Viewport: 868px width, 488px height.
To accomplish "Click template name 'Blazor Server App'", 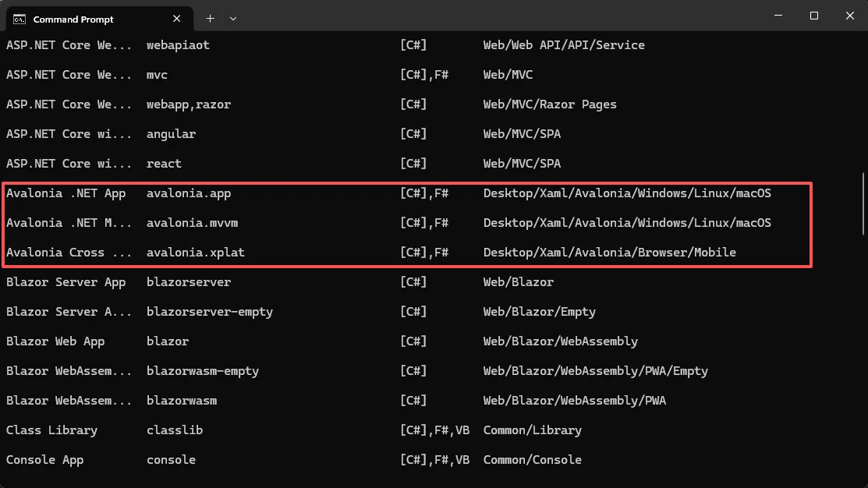I will (x=66, y=282).
